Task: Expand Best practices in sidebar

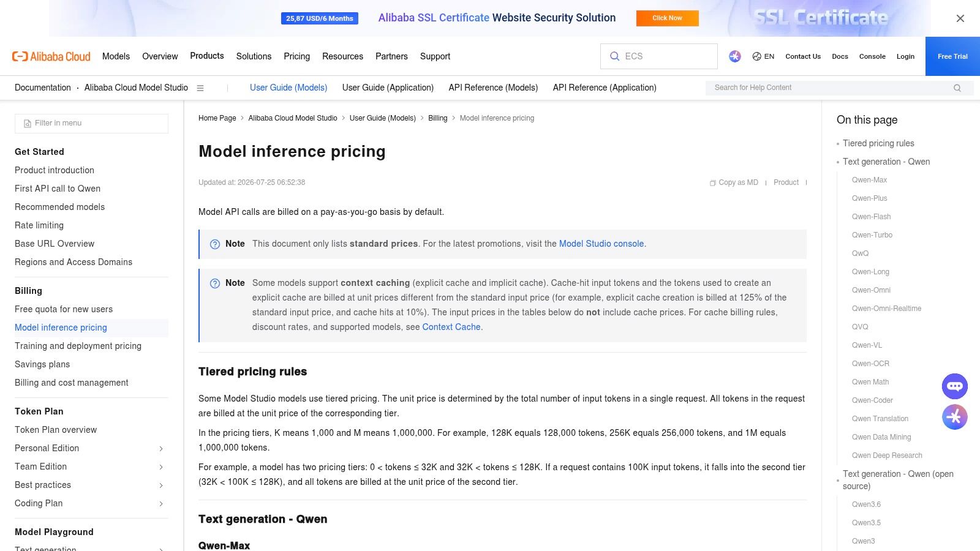Action: coord(161,485)
